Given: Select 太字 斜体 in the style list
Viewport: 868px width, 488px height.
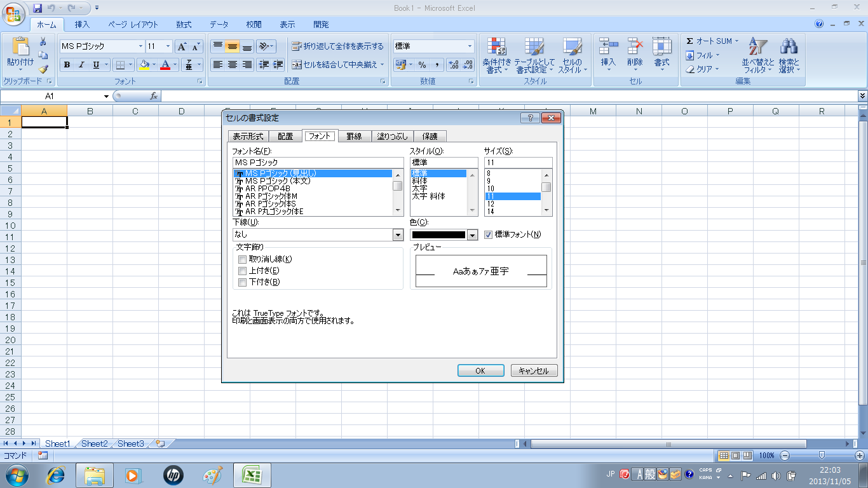Looking at the screenshot, I should click(x=428, y=196).
